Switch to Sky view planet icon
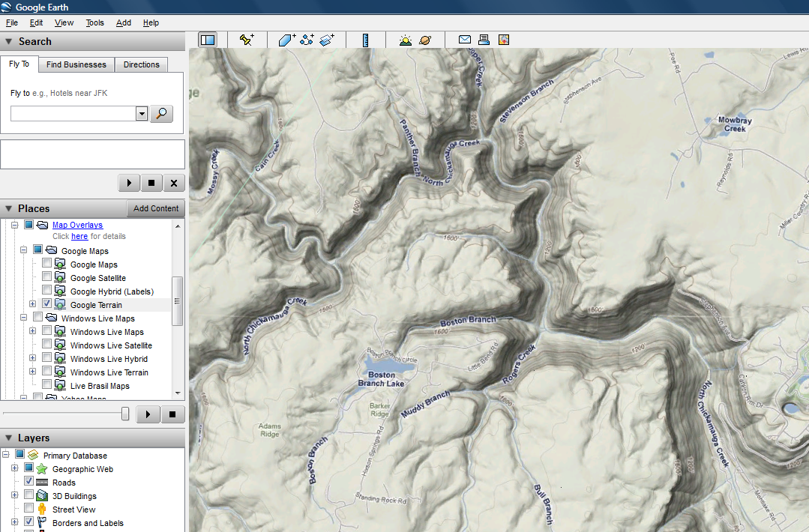Screen dimensions: 809x532 tap(425, 40)
